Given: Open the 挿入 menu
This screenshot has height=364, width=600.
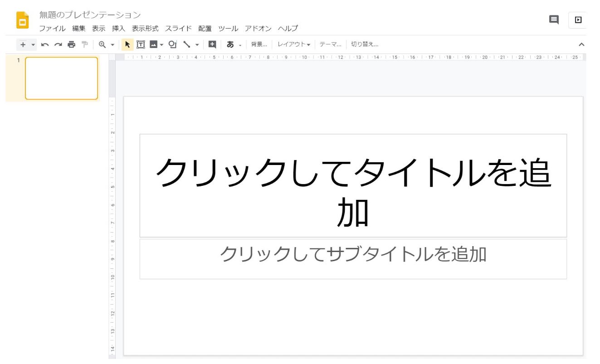Looking at the screenshot, I should pyautogui.click(x=118, y=29).
